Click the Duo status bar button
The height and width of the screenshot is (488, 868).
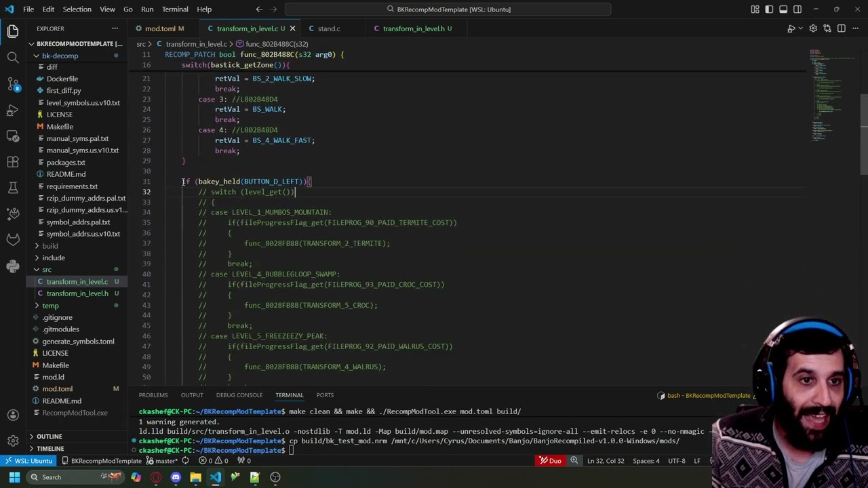pos(551,461)
